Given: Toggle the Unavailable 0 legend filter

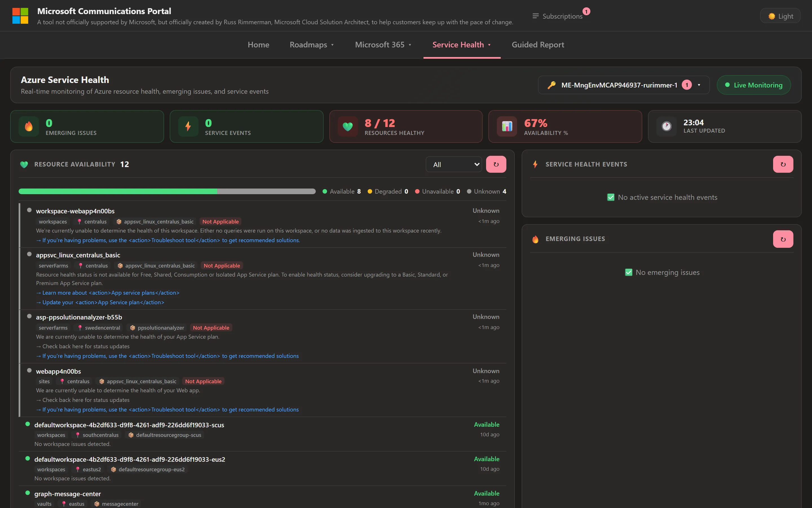Looking at the screenshot, I should [x=438, y=192].
